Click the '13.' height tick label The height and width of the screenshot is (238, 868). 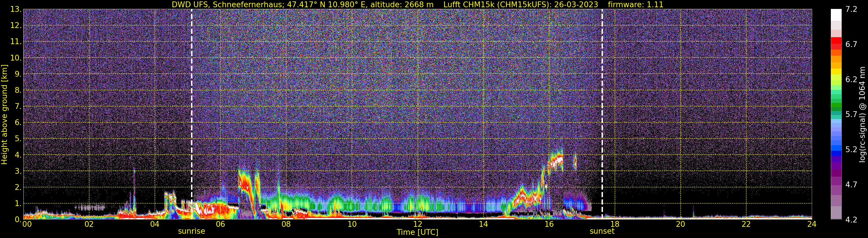pos(16,10)
